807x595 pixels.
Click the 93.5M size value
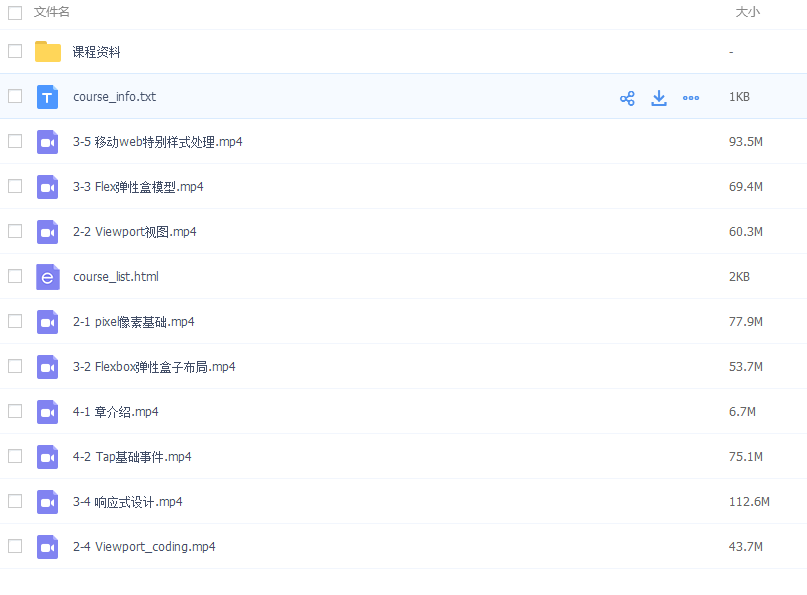click(746, 142)
